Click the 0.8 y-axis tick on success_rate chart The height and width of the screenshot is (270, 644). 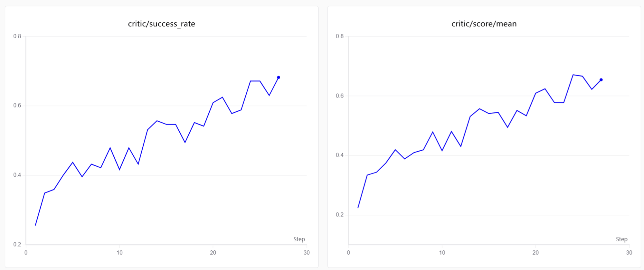(17, 36)
